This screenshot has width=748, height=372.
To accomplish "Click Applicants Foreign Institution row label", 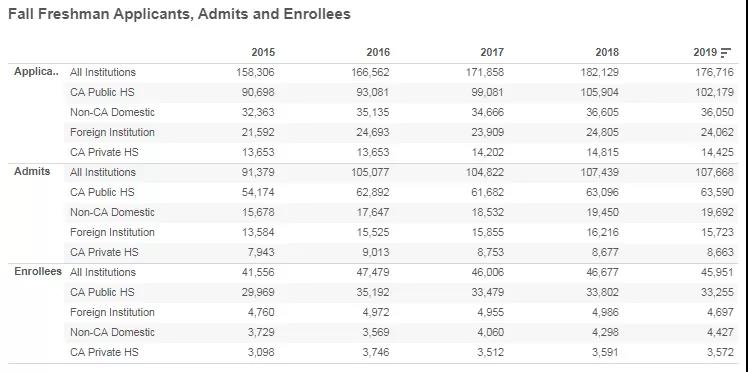I will (x=112, y=133).
